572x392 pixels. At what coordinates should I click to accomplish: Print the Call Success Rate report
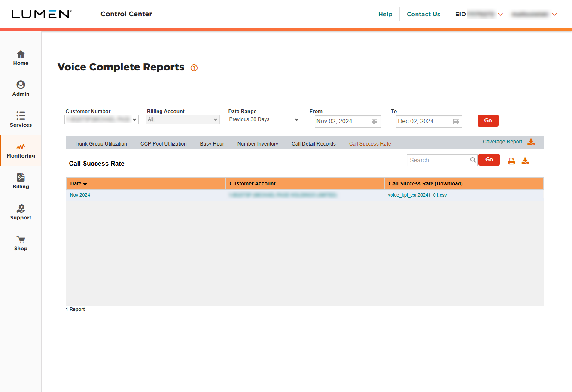tap(511, 160)
